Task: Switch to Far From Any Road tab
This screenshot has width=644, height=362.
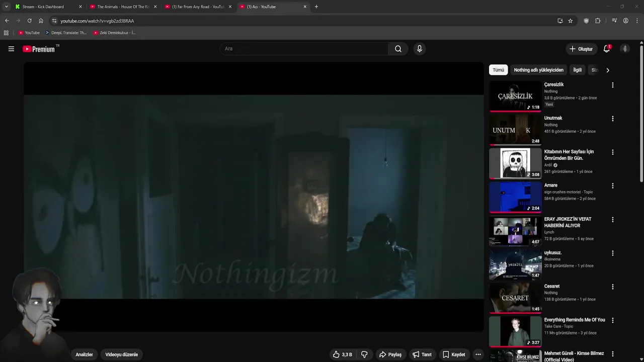Action: (198, 7)
